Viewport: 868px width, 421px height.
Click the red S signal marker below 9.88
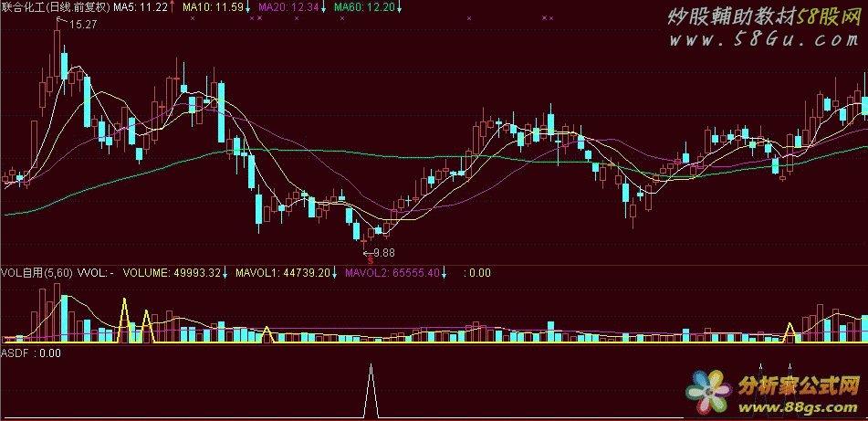click(369, 261)
